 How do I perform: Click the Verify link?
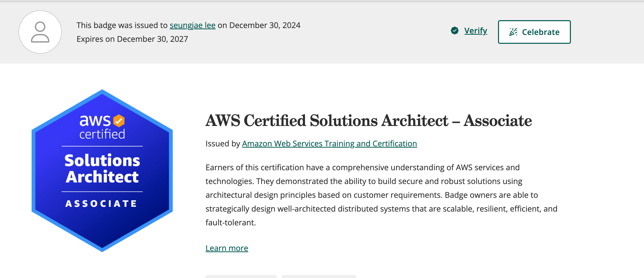[476, 31]
